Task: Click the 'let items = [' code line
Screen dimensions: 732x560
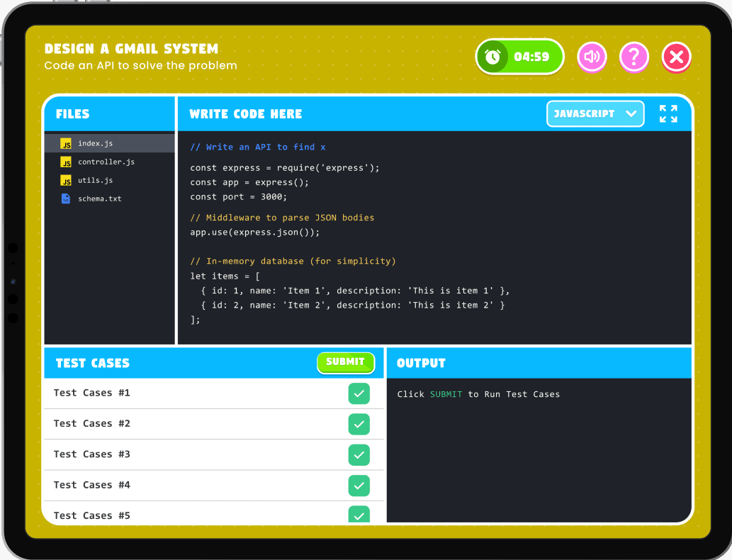Action: 225,276
